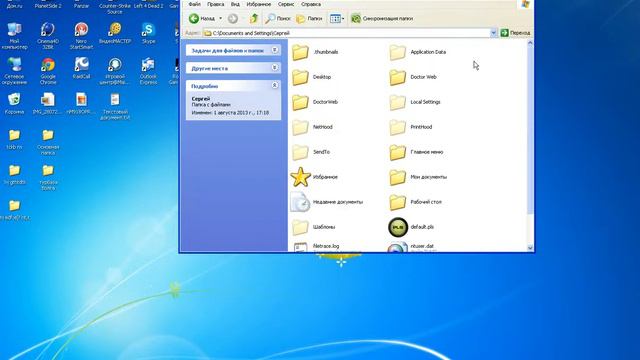Open the Справка menu
Screen dimensions: 640x360
coord(311,4)
